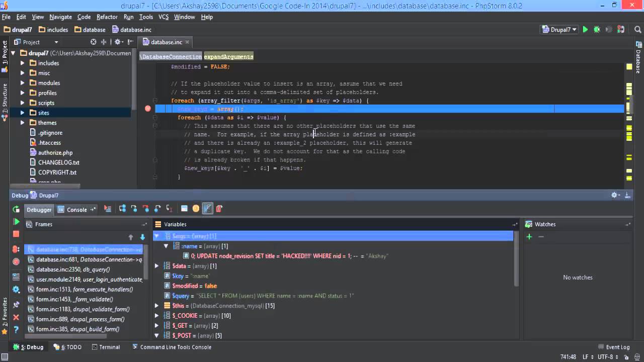
Task: Expand the $data variable
Action: [x=156, y=266]
